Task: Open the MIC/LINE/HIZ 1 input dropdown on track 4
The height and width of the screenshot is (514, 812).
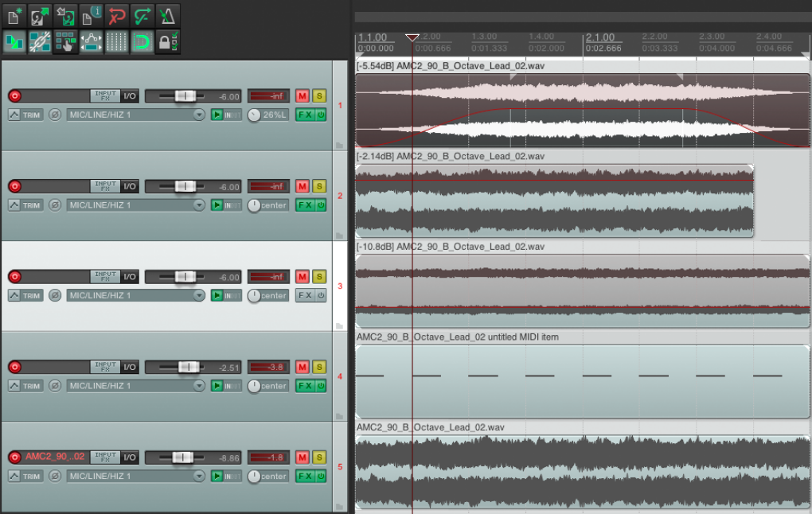Action: tap(135, 386)
